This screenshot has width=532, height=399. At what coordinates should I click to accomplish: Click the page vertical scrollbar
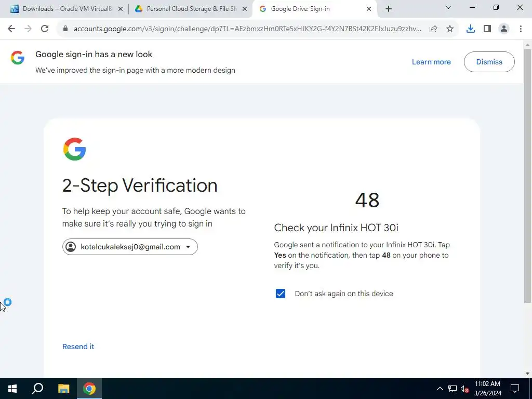(528, 176)
